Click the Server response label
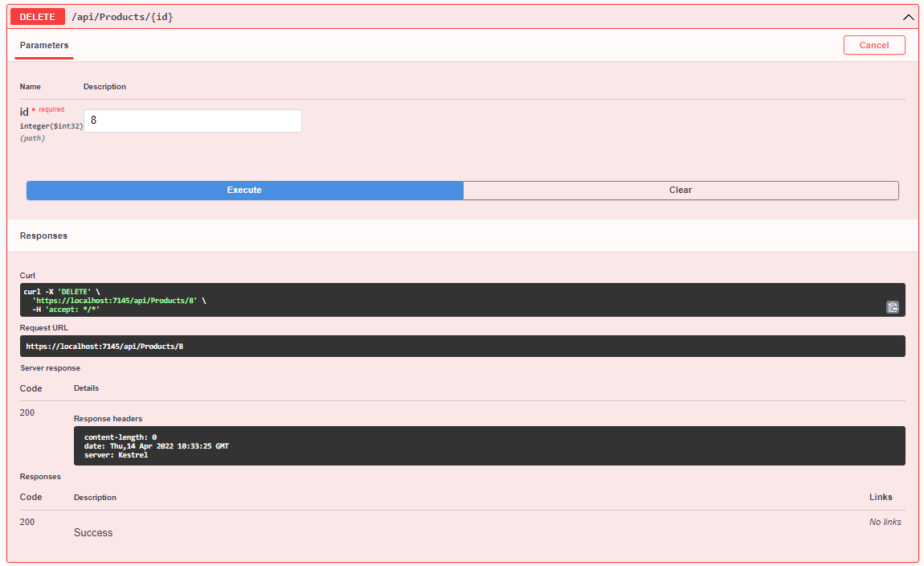 point(50,368)
